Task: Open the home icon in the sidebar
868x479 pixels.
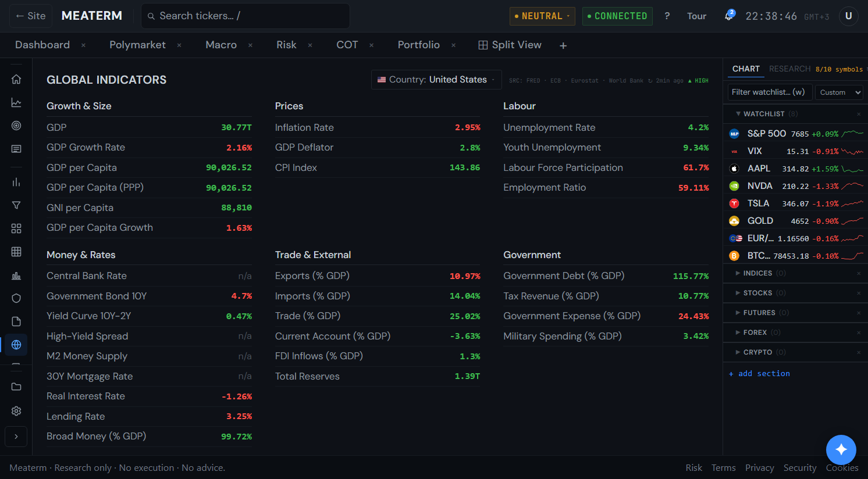Action: click(x=16, y=80)
